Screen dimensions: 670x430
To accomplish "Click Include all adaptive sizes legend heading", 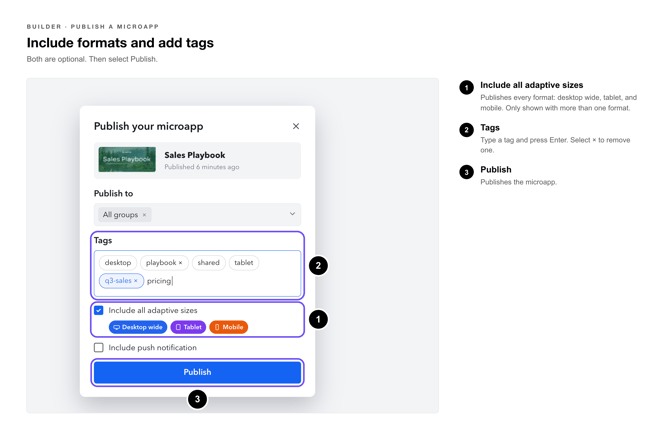I will pos(532,85).
